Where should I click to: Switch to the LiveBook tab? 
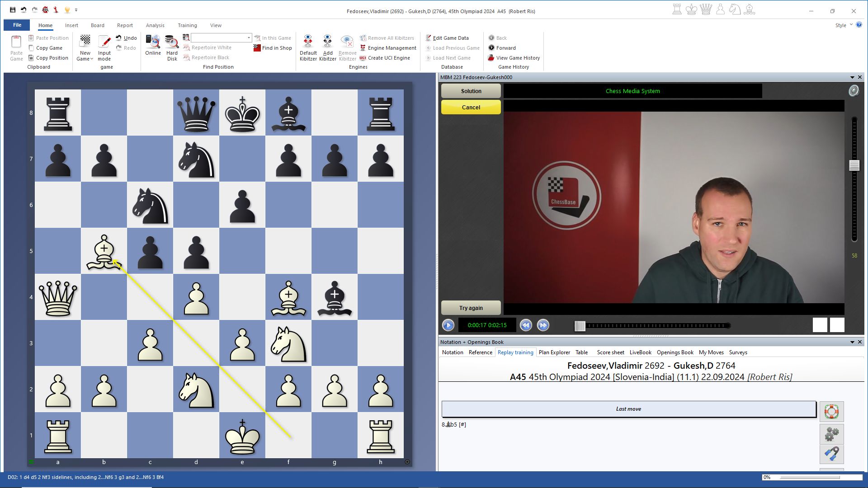point(640,352)
